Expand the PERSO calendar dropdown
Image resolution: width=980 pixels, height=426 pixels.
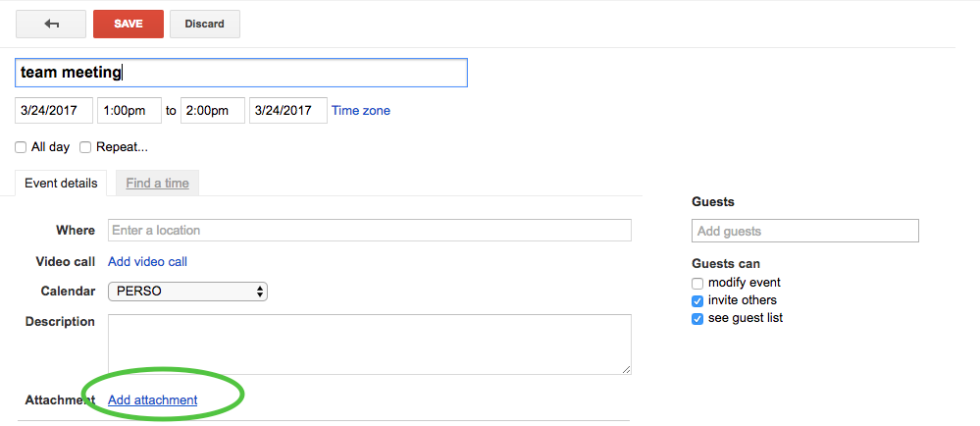pos(187,292)
